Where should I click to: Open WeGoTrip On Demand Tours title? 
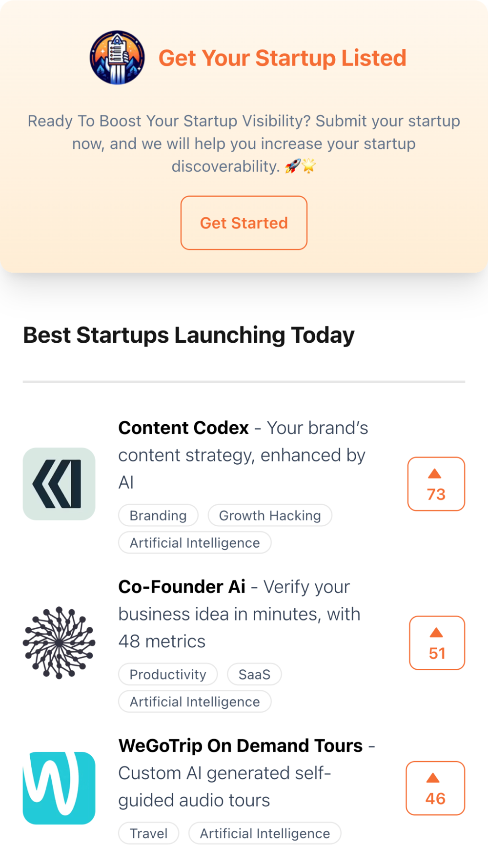pos(240,746)
